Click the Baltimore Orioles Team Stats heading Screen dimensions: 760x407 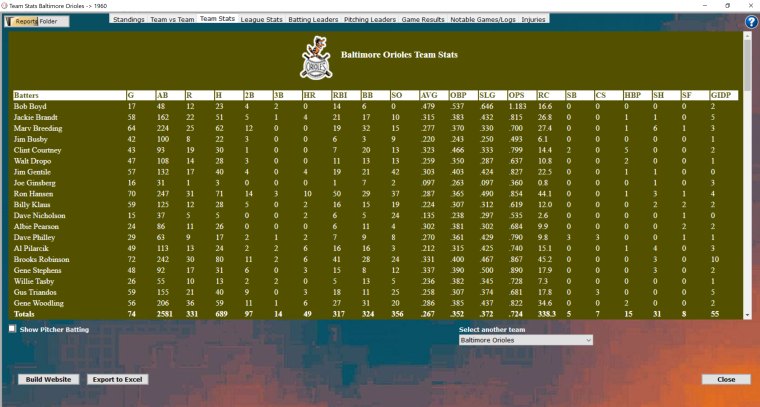point(399,55)
